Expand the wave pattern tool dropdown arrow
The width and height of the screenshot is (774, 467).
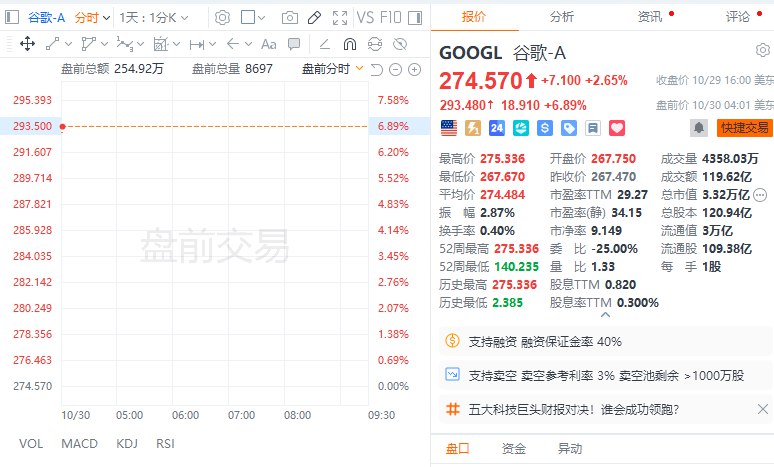141,44
